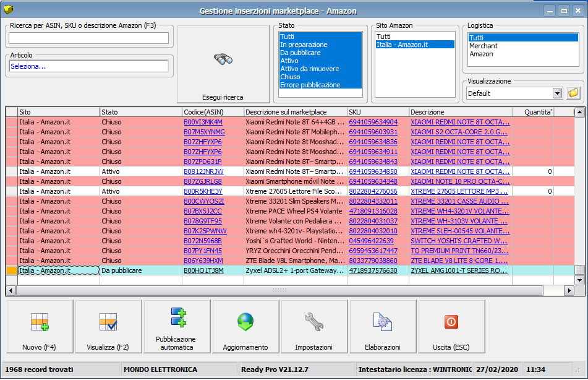Screen dimensions: 588x380
Task: Choose 'Amazon' in the Logistica list
Action: tap(523, 54)
